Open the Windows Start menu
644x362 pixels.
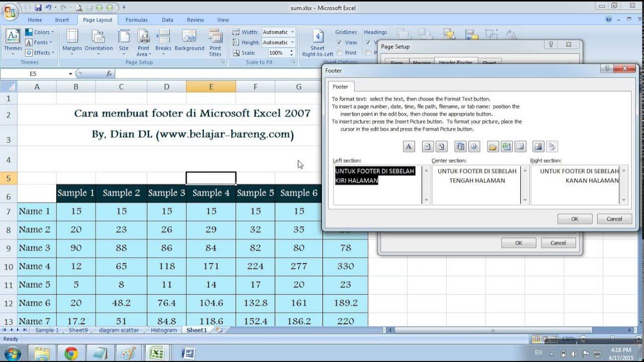tap(12, 353)
